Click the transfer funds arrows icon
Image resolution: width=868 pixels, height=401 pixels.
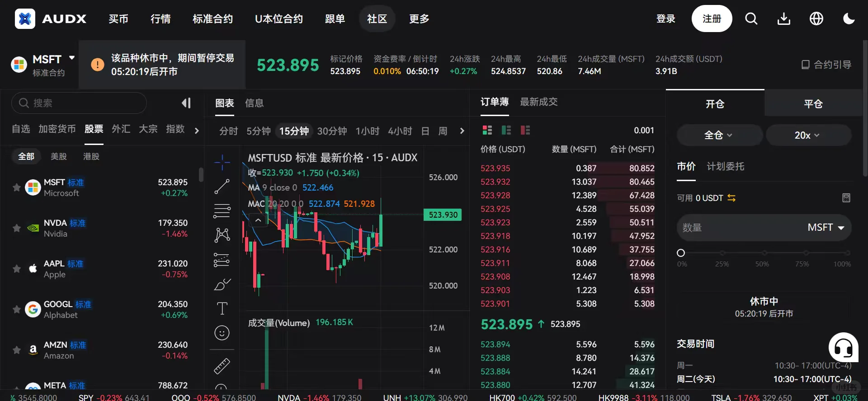coord(731,198)
